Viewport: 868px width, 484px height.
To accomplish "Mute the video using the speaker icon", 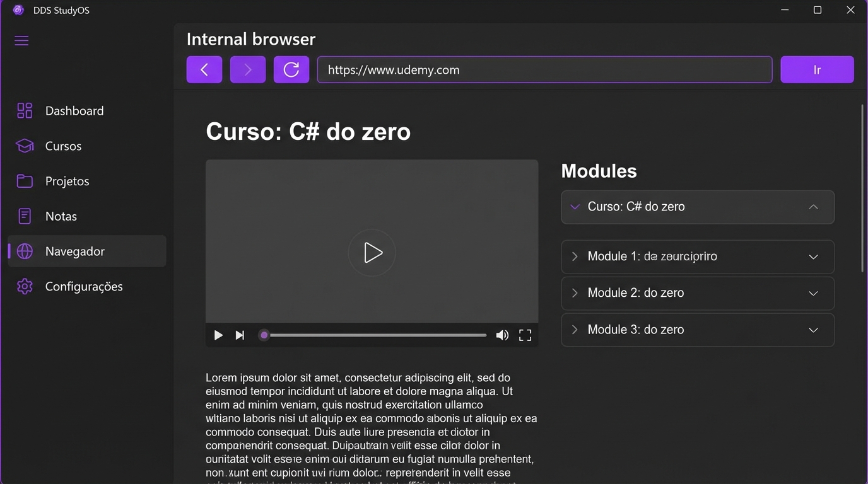I will pyautogui.click(x=502, y=335).
